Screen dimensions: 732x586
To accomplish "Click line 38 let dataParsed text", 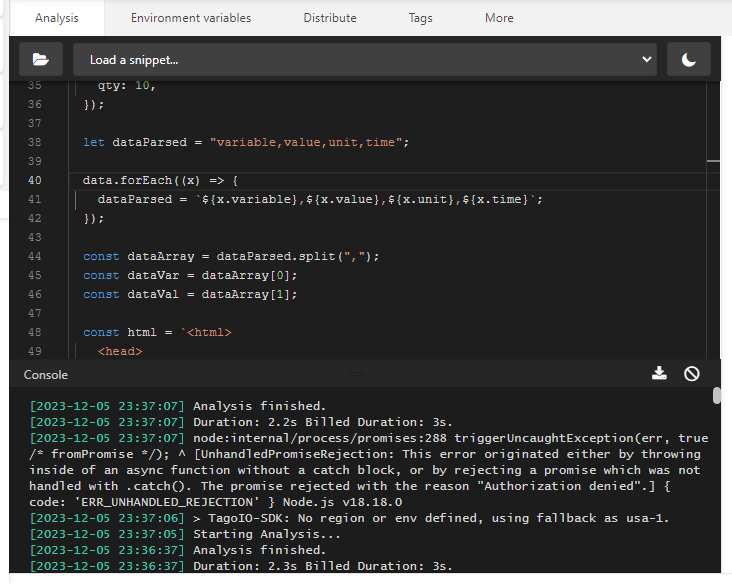I will point(246,142).
